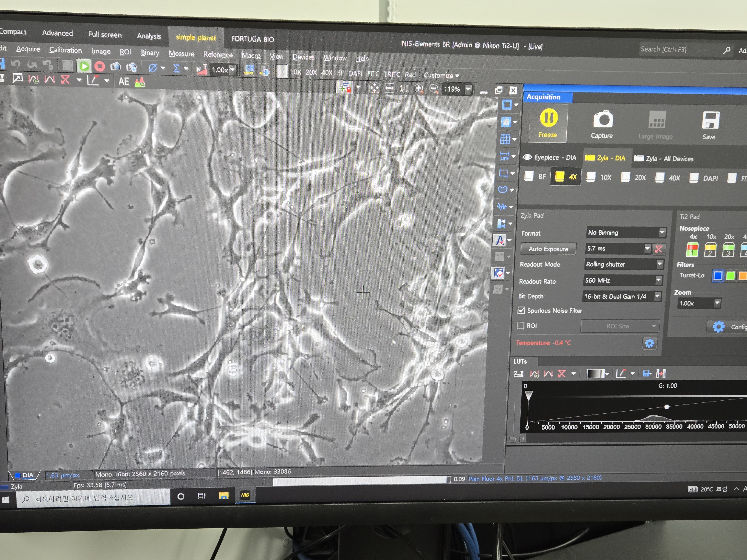Click the AE auto exposure toolbar icon
Screen dimensions: 747x560
(124, 81)
